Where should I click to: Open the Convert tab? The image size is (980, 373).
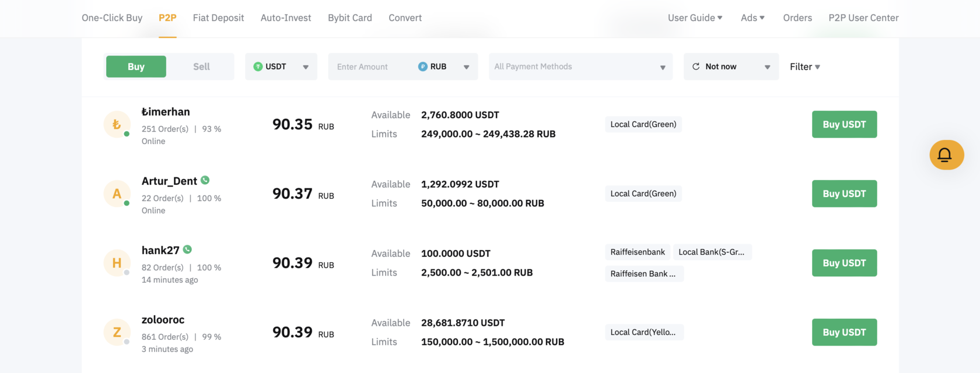(405, 17)
